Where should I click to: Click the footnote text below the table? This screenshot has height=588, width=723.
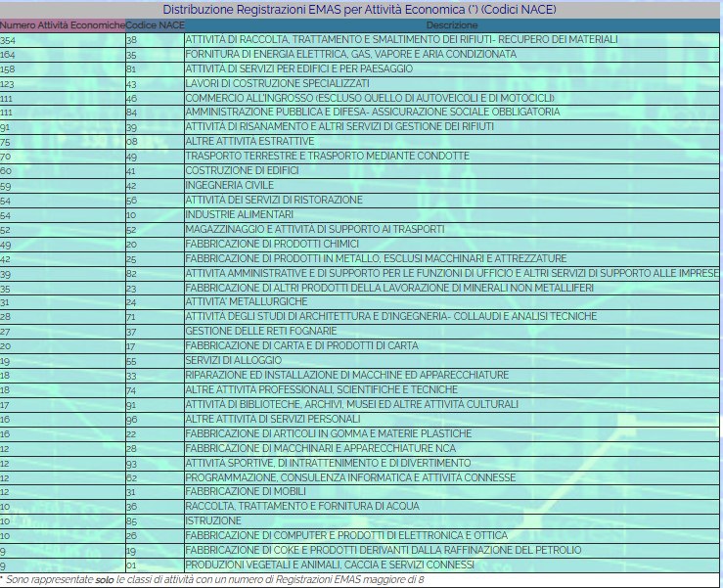pyautogui.click(x=215, y=580)
